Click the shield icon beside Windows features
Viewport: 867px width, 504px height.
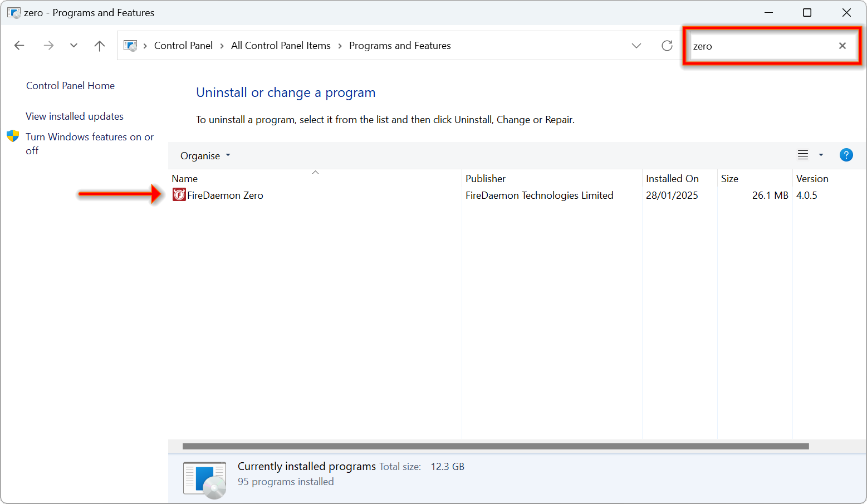click(13, 136)
